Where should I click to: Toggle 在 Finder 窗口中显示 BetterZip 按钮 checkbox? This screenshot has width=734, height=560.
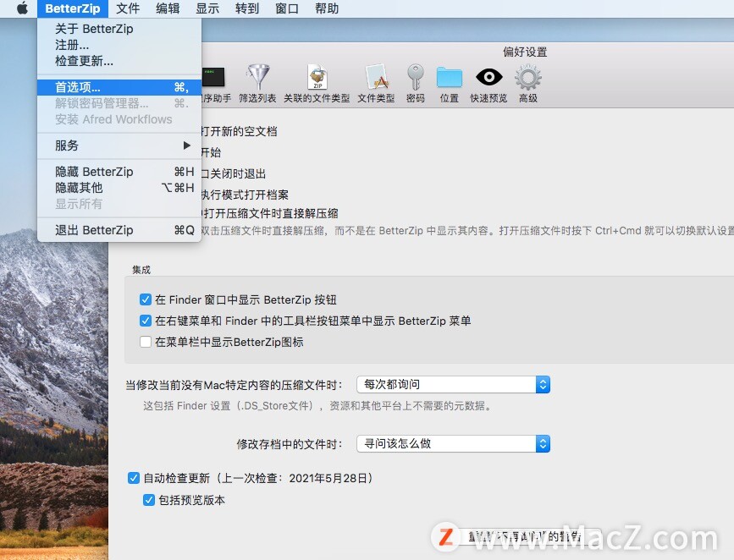tap(145, 299)
